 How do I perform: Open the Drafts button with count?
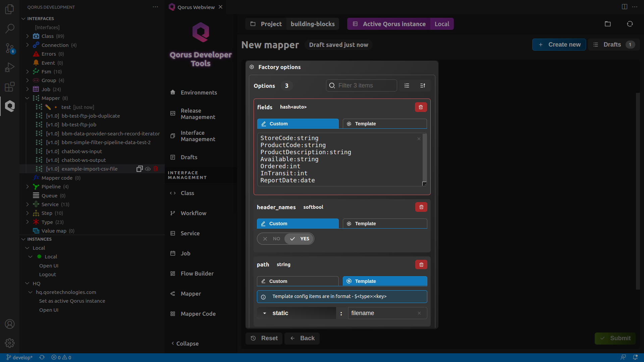614,45
